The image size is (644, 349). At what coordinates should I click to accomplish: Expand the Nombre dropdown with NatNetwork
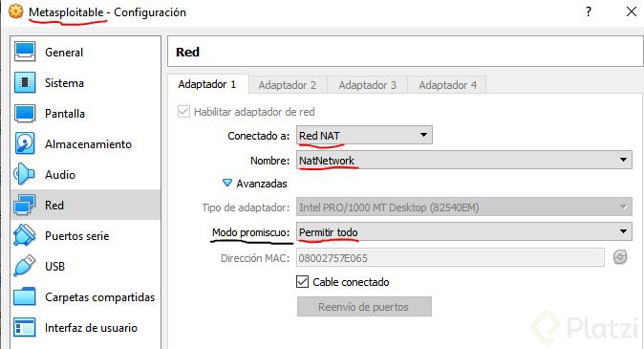pyautogui.click(x=464, y=160)
